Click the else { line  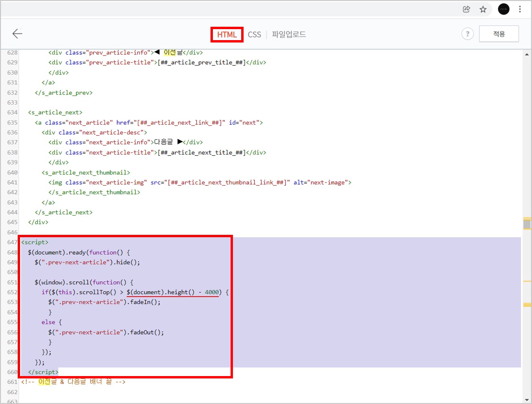tap(52, 322)
